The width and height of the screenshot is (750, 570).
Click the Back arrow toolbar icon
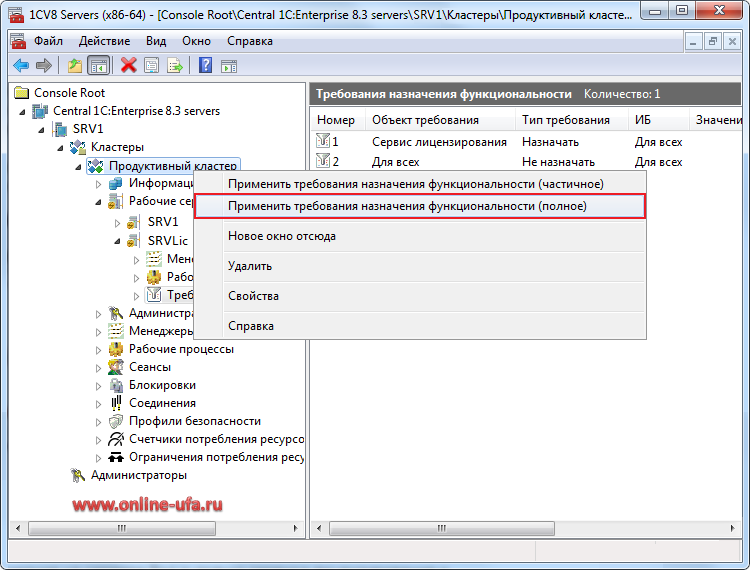pyautogui.click(x=22, y=65)
